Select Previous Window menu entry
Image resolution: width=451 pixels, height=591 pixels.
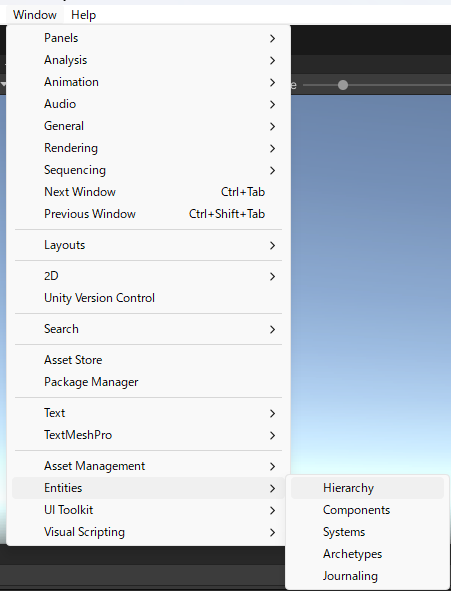click(x=148, y=214)
